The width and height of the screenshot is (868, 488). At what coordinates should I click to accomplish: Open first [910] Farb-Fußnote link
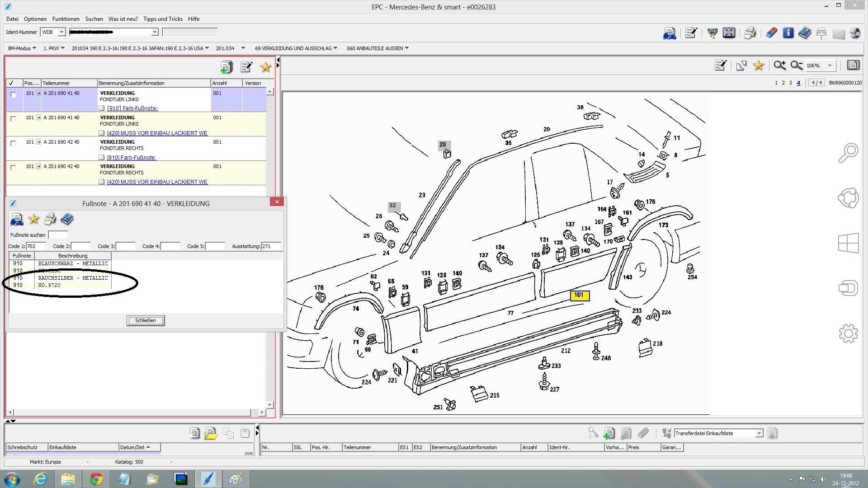coord(132,108)
